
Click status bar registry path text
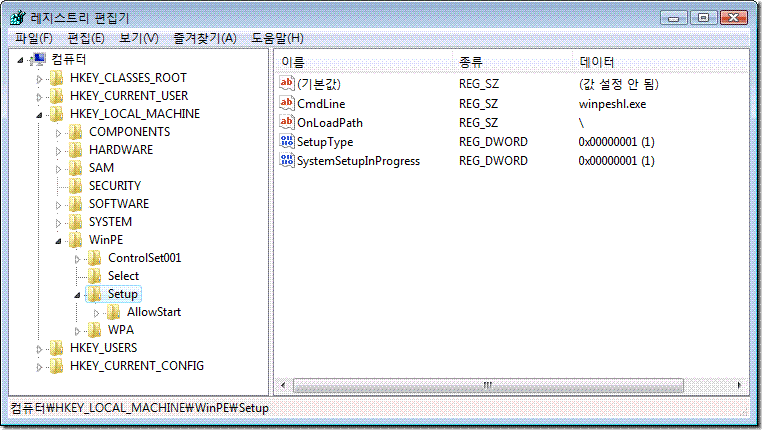139,408
